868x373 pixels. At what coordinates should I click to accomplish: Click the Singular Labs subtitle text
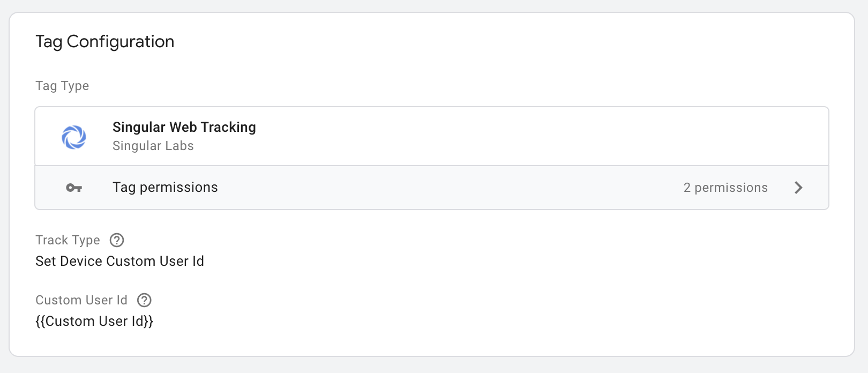tap(153, 146)
